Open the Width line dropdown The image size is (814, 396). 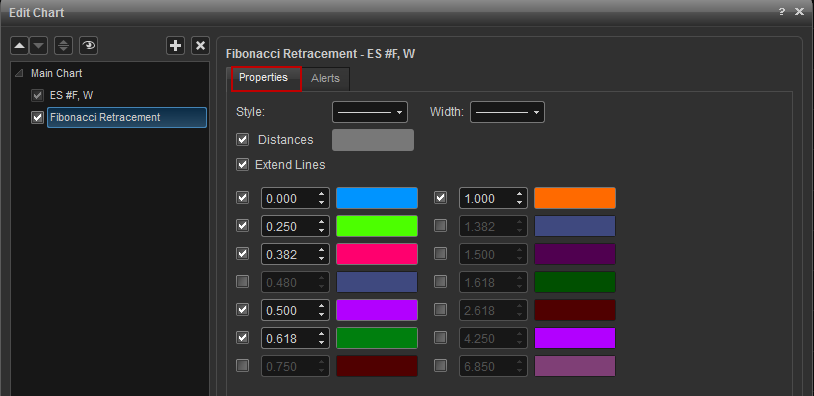pos(507,112)
